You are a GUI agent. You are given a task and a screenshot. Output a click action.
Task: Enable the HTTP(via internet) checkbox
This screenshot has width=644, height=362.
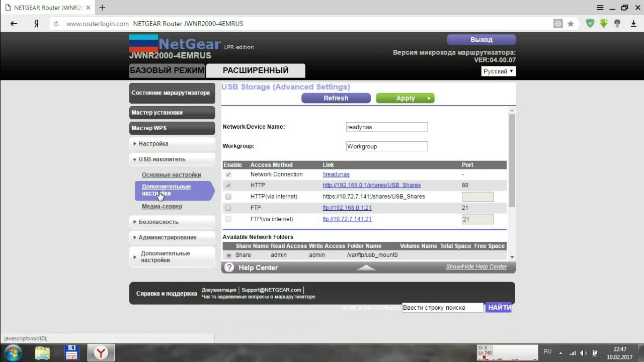tap(228, 197)
